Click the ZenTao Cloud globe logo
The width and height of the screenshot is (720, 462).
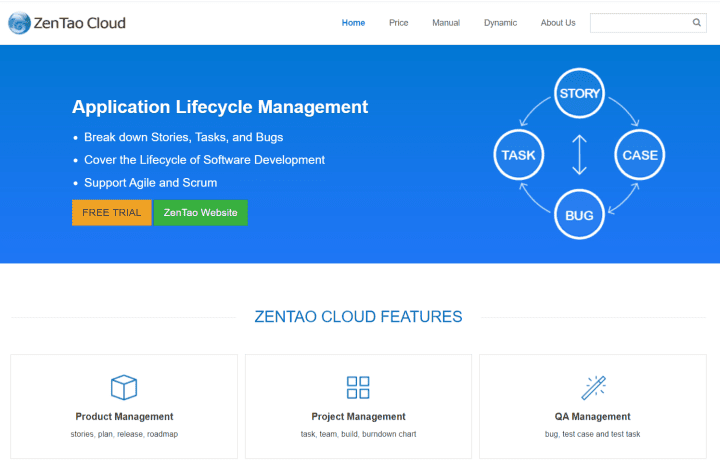pos(19,23)
